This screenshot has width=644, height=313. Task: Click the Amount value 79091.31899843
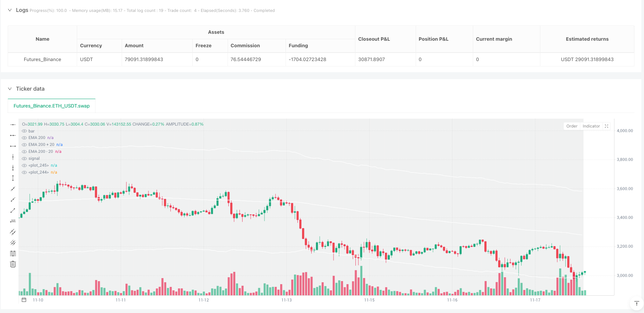144,60
